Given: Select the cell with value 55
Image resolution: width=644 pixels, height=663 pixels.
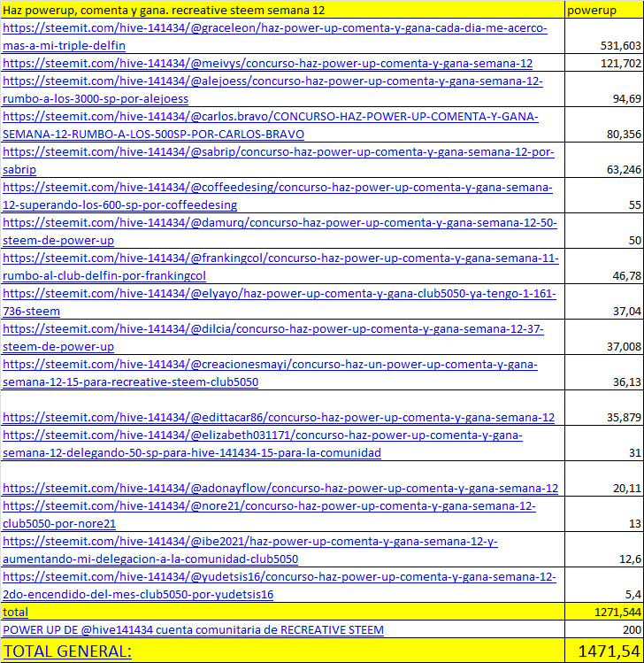Looking at the screenshot, I should pyautogui.click(x=604, y=197).
